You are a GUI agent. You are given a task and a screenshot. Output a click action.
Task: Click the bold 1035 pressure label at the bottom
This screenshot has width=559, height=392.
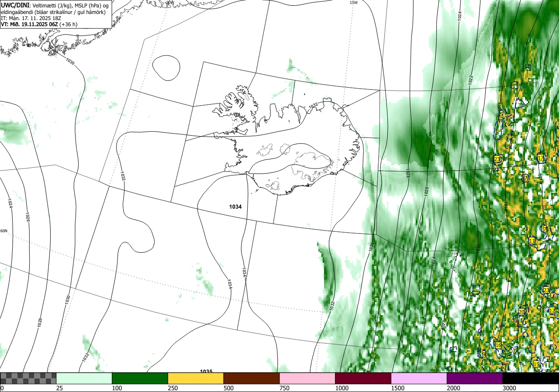pyautogui.click(x=206, y=371)
